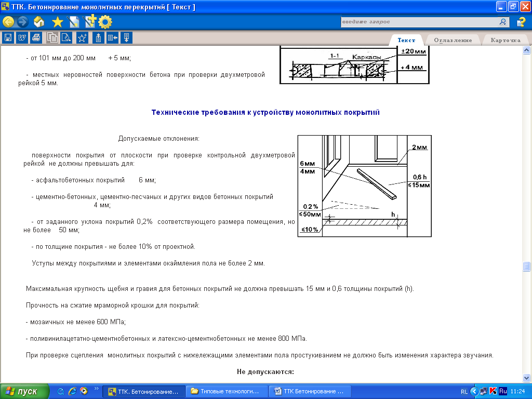This screenshot has height=399, width=532.
Task: Jump to document end with down-arrow page icon
Action: (x=126, y=37)
